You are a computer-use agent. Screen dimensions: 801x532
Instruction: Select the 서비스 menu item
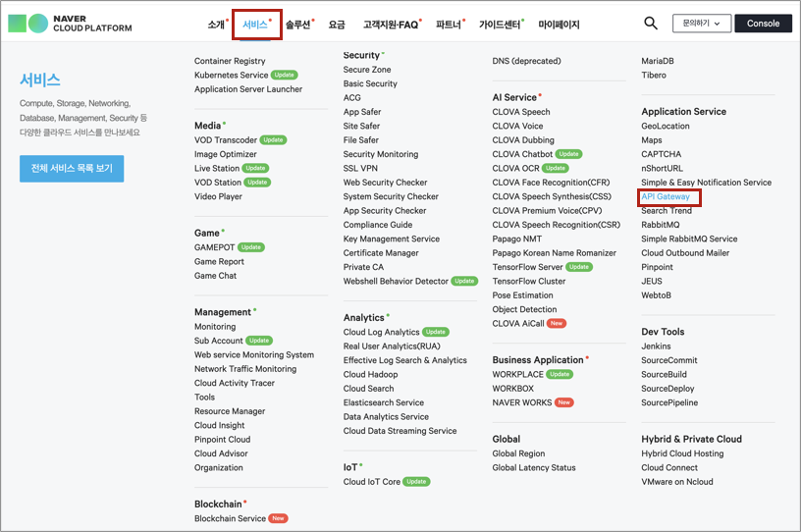coord(255,25)
